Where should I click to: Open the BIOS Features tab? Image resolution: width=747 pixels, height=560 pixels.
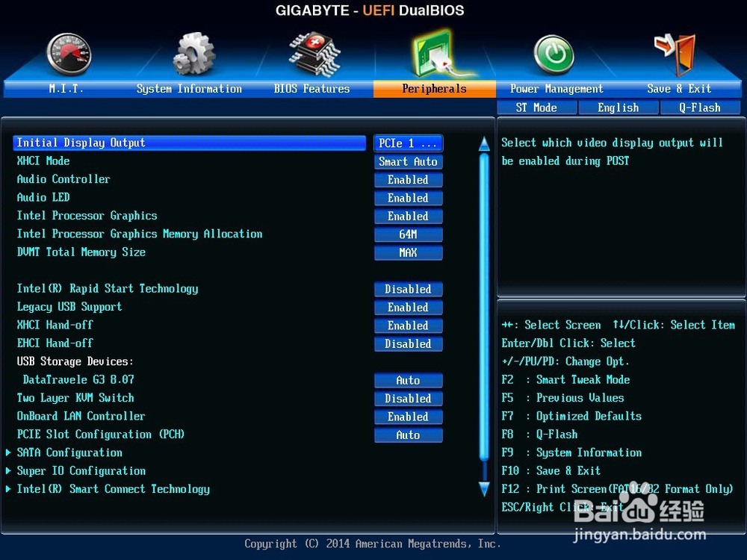tap(311, 89)
